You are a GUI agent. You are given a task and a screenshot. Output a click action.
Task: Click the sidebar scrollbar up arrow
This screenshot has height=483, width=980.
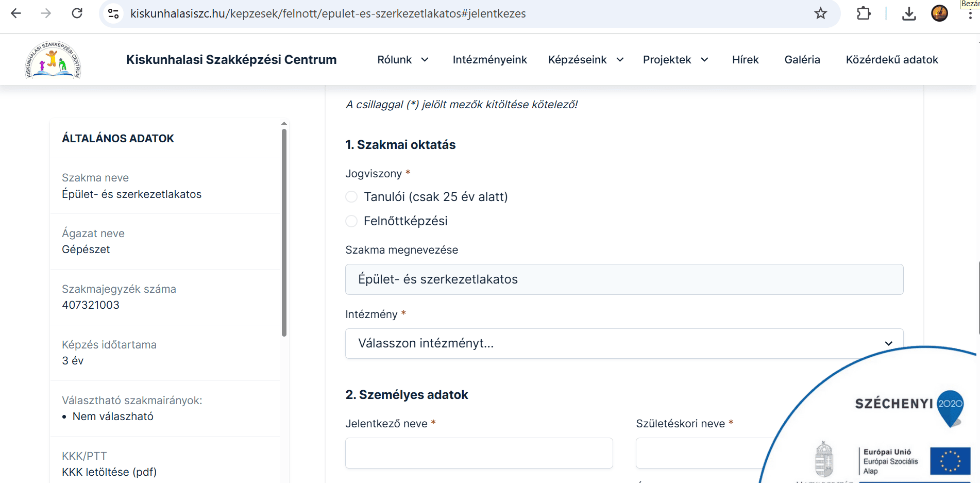tap(284, 123)
